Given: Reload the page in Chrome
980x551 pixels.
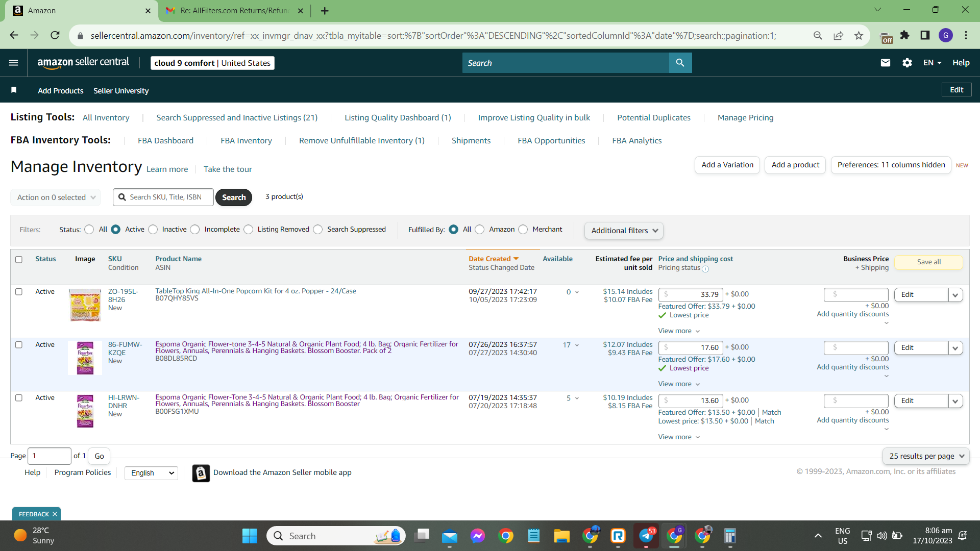Looking at the screenshot, I should (55, 35).
